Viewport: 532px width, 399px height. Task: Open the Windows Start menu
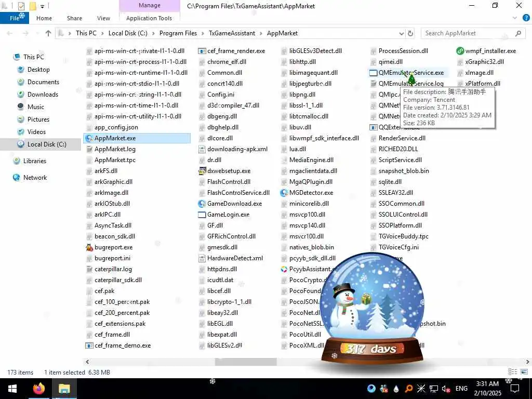tap(12, 389)
